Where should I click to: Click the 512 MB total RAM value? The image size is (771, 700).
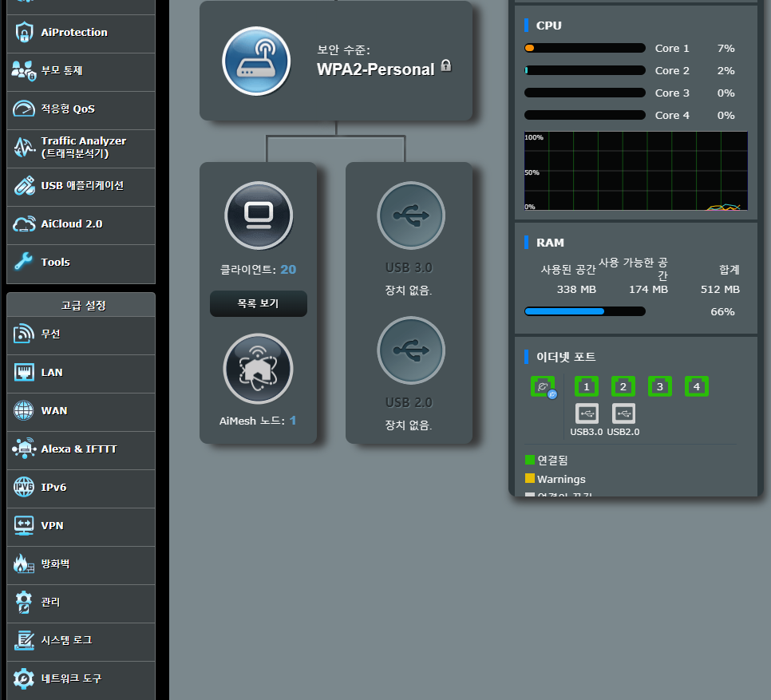[720, 290]
